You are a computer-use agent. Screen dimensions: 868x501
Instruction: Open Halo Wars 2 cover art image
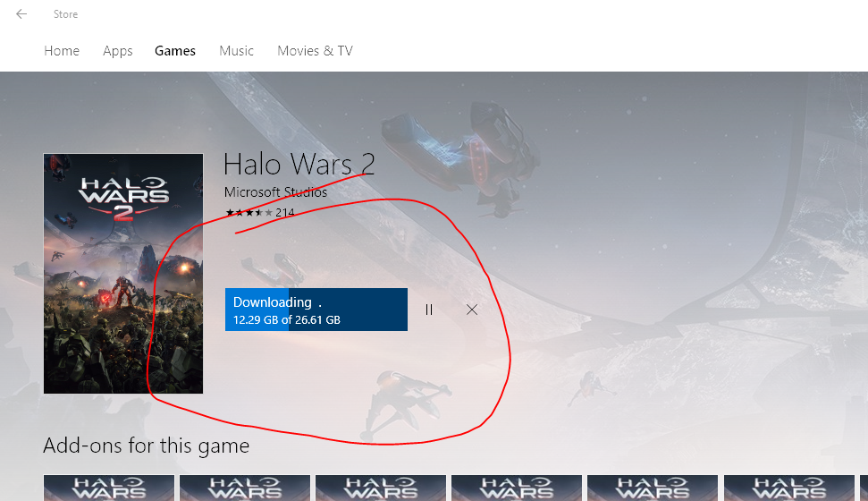(123, 274)
